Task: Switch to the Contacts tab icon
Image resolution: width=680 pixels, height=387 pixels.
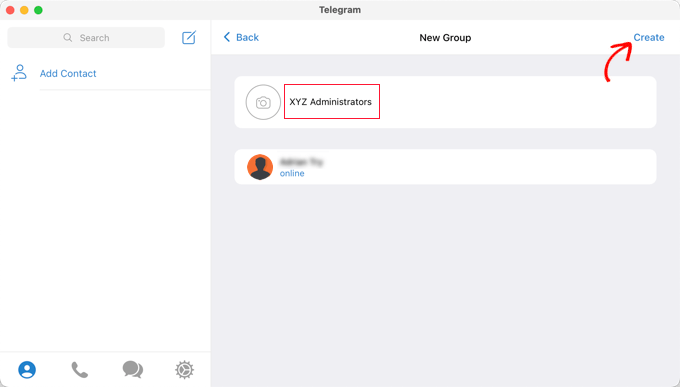Action: (27, 370)
